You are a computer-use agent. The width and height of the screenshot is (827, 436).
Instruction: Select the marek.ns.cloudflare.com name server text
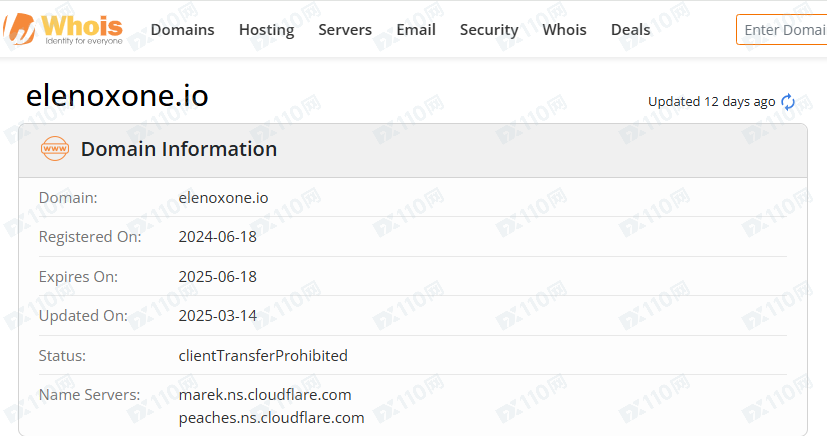click(265, 394)
